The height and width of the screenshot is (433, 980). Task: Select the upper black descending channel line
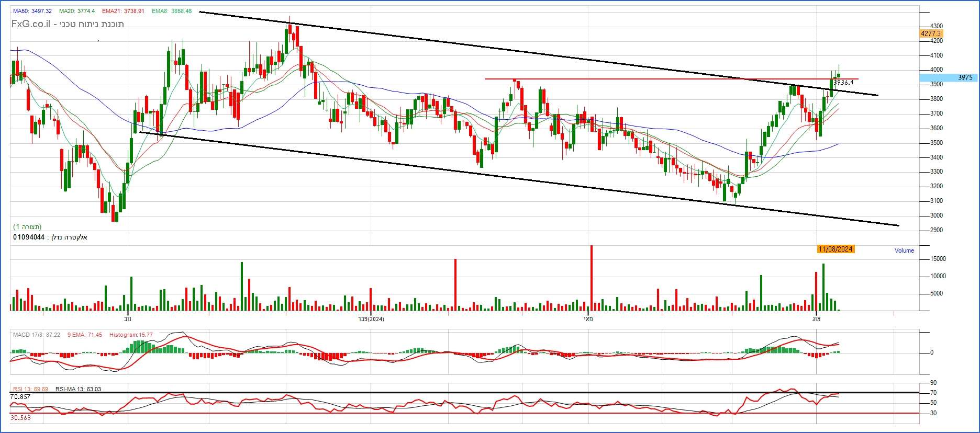click(539, 53)
